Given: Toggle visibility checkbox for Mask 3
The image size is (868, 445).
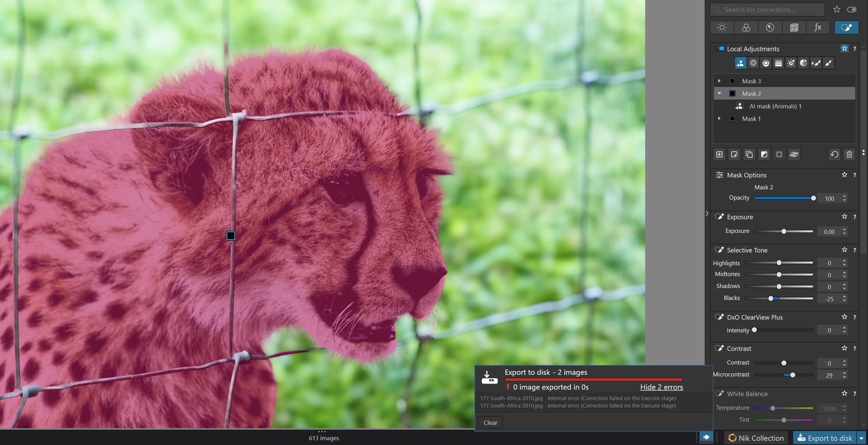Looking at the screenshot, I should 732,81.
